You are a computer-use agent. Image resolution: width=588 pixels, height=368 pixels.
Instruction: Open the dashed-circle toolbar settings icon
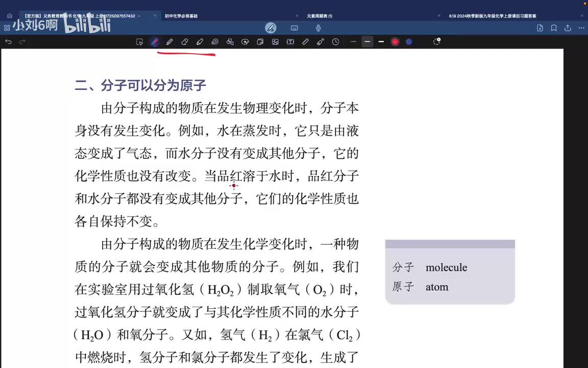(x=436, y=42)
